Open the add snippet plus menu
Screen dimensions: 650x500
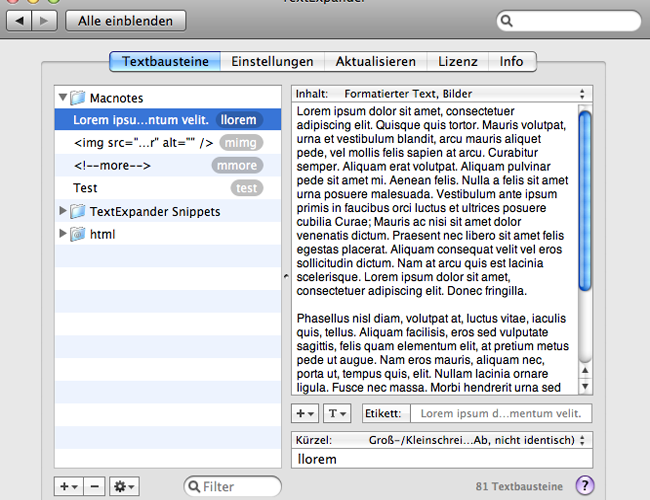point(69,486)
